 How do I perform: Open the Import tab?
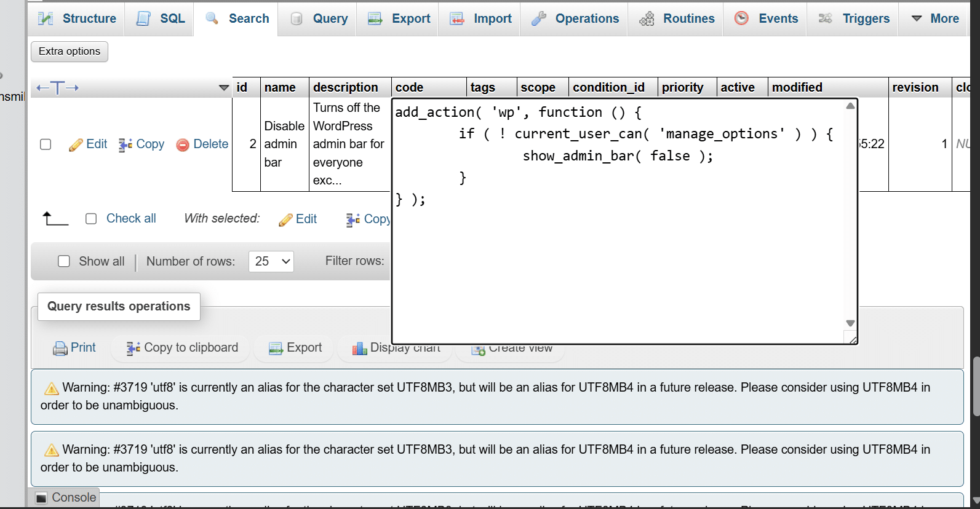(480, 18)
